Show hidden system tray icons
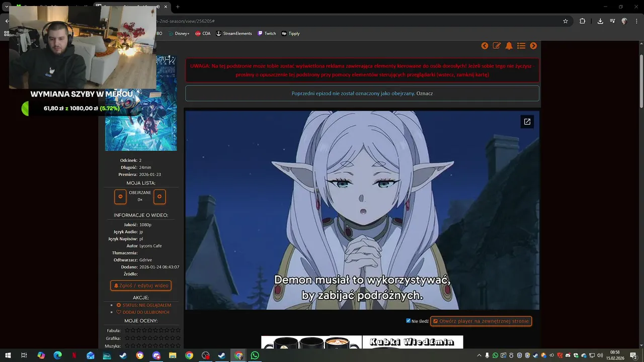The image size is (644, 362). [479, 355]
